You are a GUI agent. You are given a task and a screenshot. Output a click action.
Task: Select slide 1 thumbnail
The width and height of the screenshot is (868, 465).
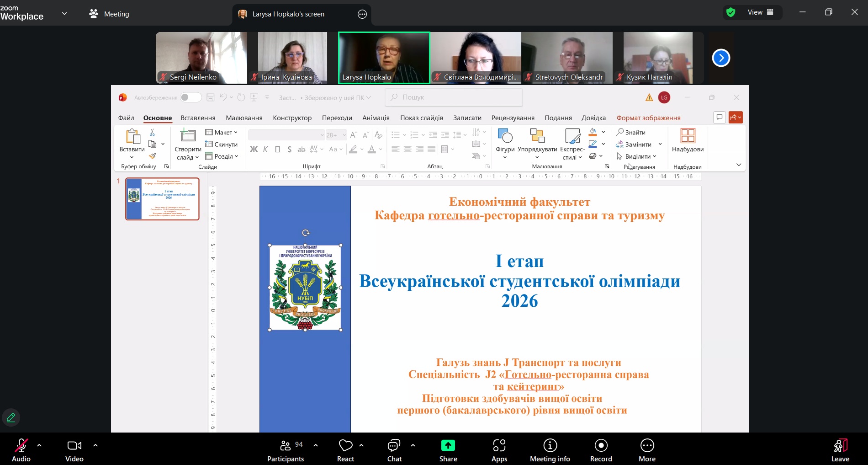162,199
